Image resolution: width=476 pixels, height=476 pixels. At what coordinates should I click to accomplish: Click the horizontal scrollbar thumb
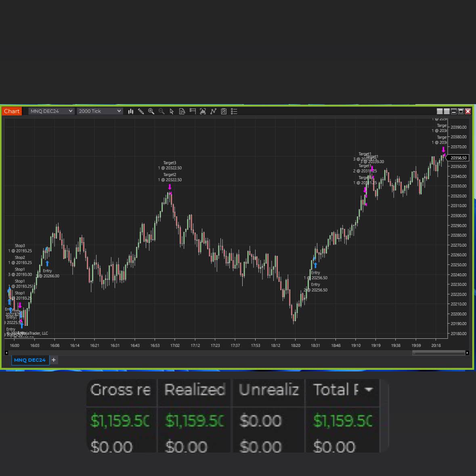coord(439,353)
